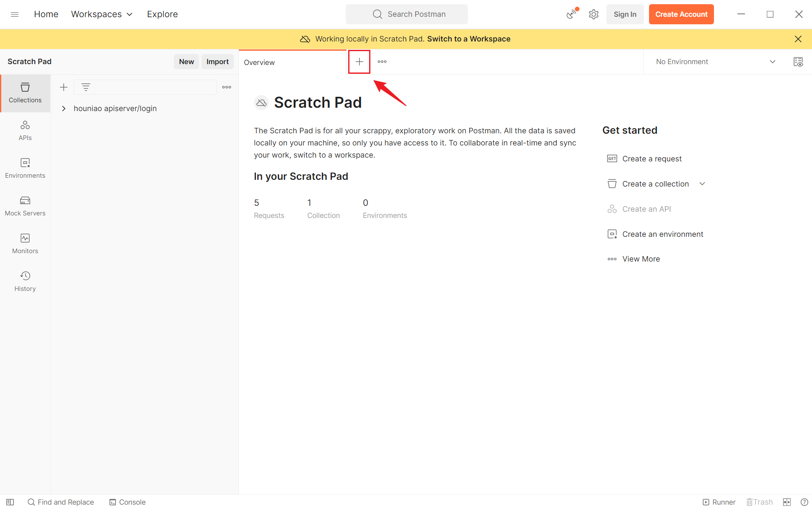Toggle the two-pane view icon
This screenshot has height=508, width=812.
click(786, 502)
